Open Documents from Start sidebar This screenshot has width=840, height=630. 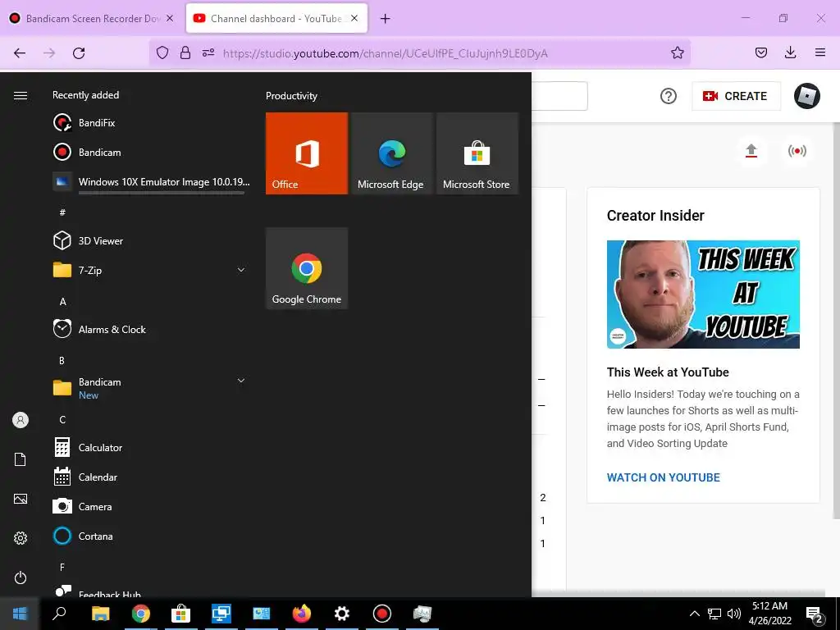click(x=21, y=459)
